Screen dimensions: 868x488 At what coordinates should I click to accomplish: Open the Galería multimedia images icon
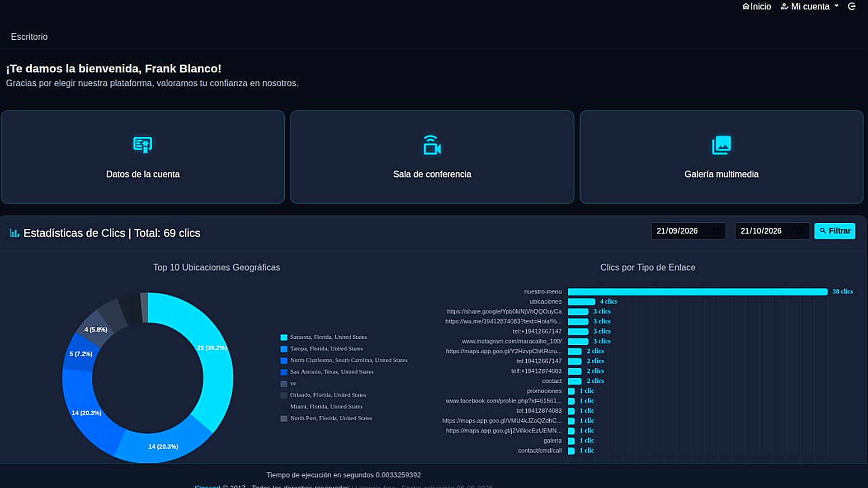point(722,145)
